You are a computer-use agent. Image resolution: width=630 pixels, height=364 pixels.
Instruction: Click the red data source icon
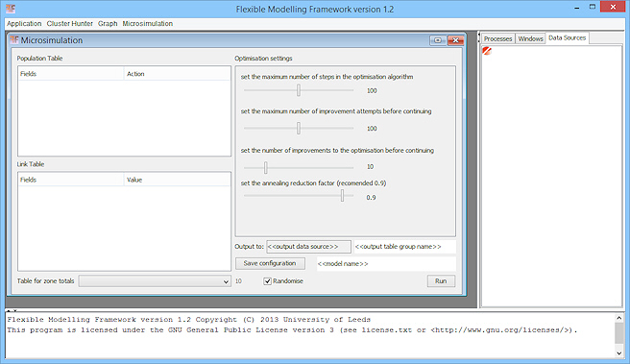[487, 51]
